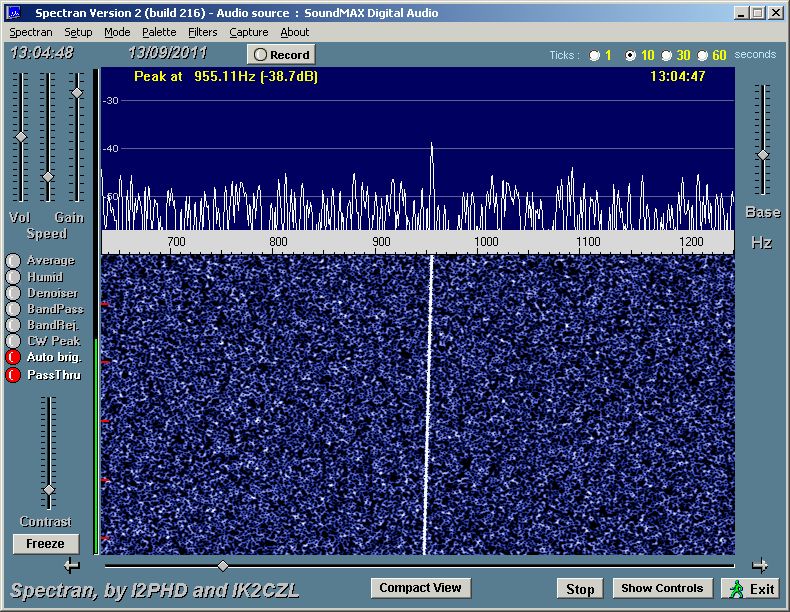Disable the Auto brig. option
Viewport: 790px width, 612px height.
click(13, 357)
